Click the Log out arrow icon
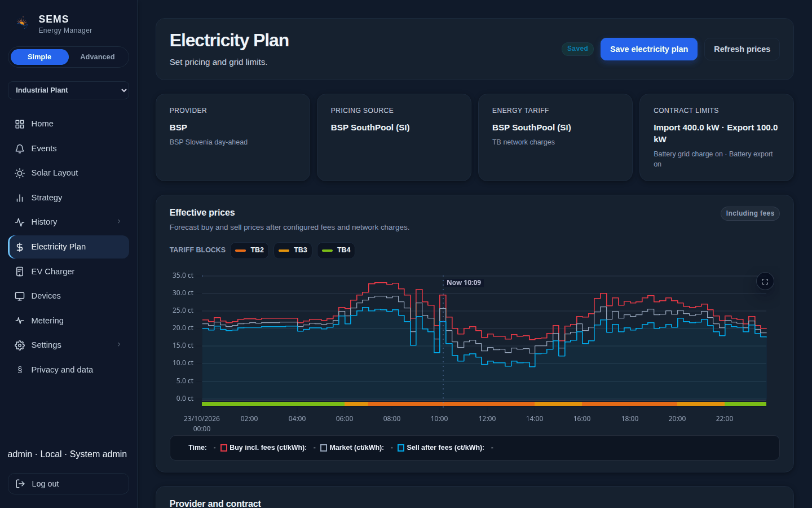Image resolution: width=812 pixels, height=508 pixels. (20, 484)
